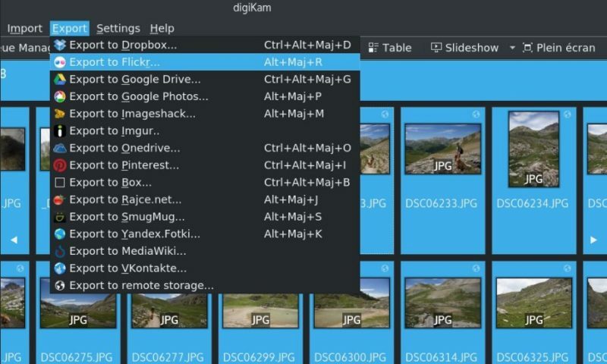The image size is (607, 364).
Task: Click the geolocation globe on DSC06325.JPG
Action: click(x=567, y=268)
